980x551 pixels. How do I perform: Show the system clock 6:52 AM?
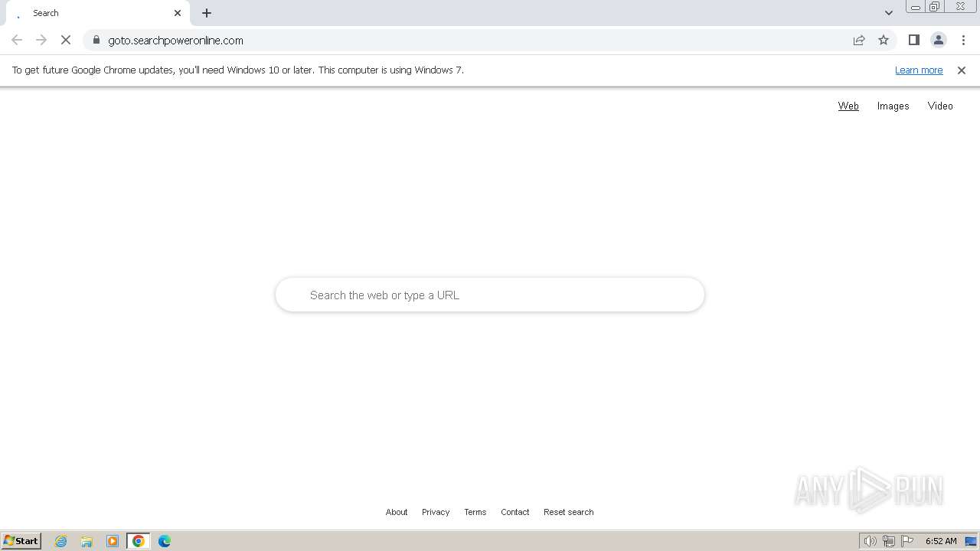coord(941,541)
